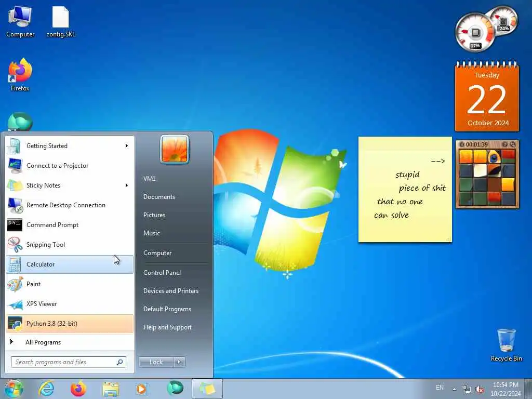Click the Windows Start orb

(x=14, y=389)
